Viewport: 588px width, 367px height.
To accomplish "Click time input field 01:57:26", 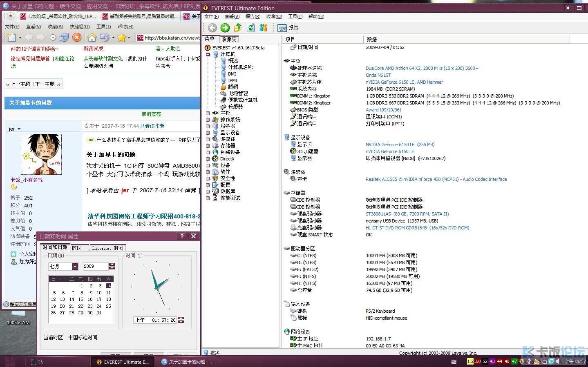I will coord(155,320).
